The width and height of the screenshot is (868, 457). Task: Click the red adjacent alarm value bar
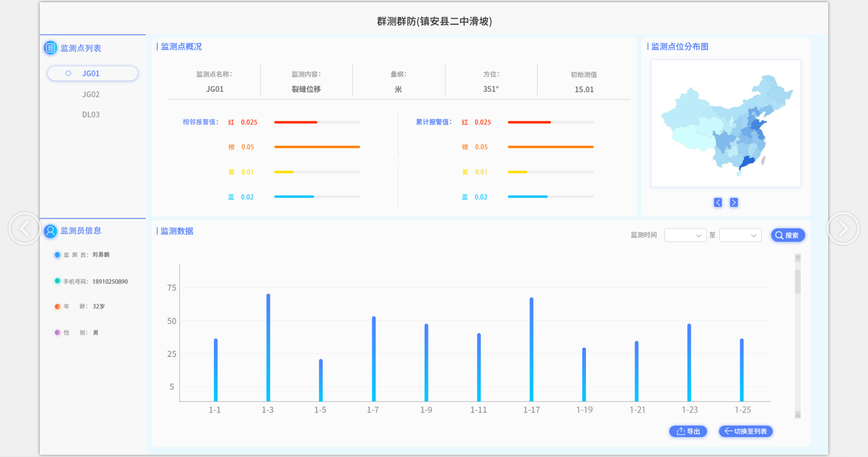[296, 122]
